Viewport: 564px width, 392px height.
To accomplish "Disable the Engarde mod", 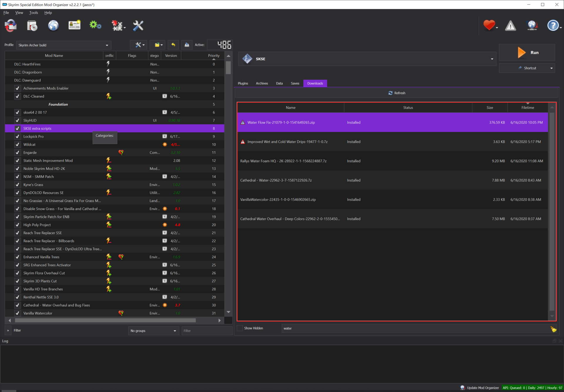I will click(18, 153).
